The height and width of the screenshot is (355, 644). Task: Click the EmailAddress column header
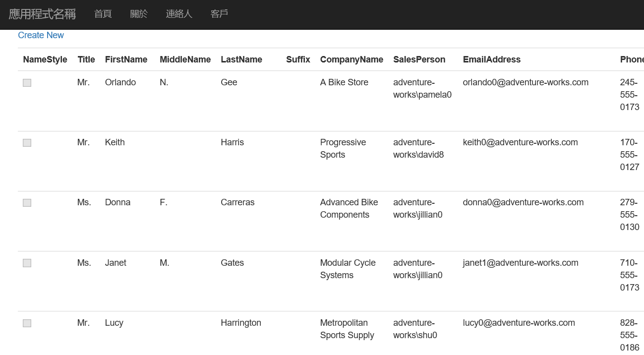(x=491, y=59)
